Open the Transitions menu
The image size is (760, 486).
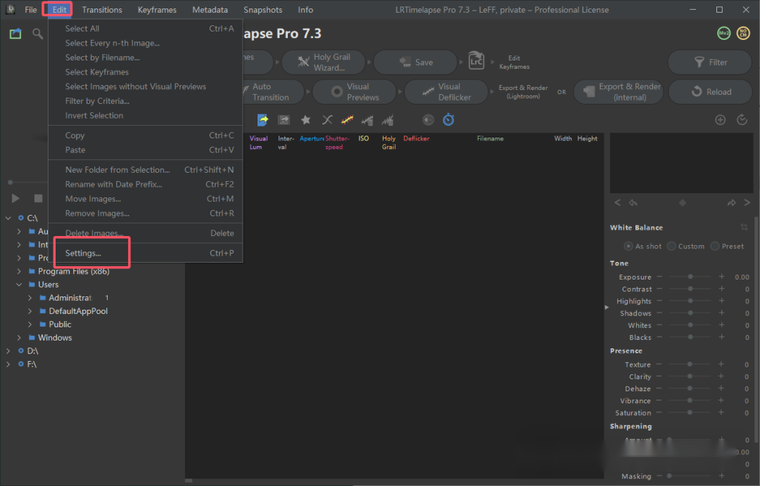pyautogui.click(x=102, y=10)
